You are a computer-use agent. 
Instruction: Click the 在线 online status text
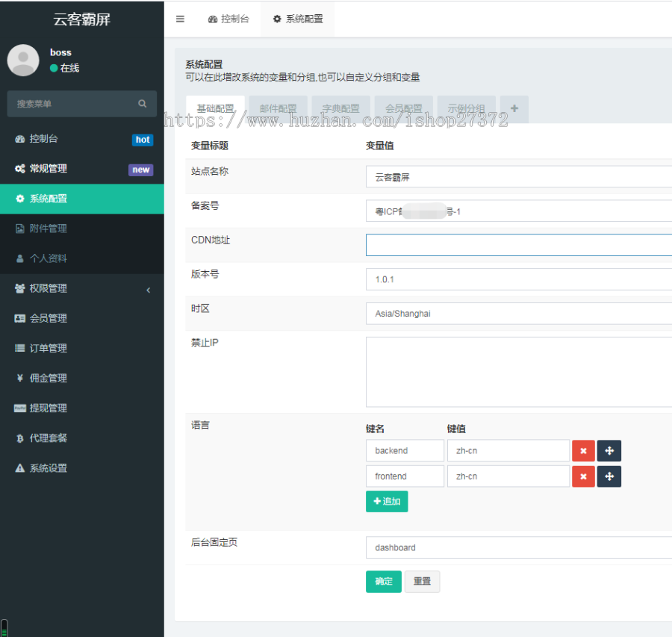tap(69, 68)
